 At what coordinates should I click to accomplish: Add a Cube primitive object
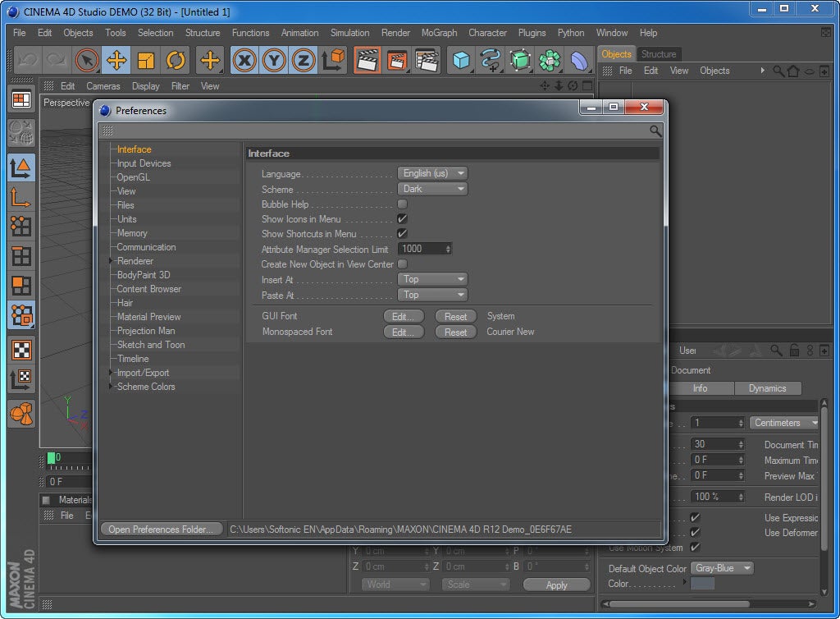coord(462,60)
